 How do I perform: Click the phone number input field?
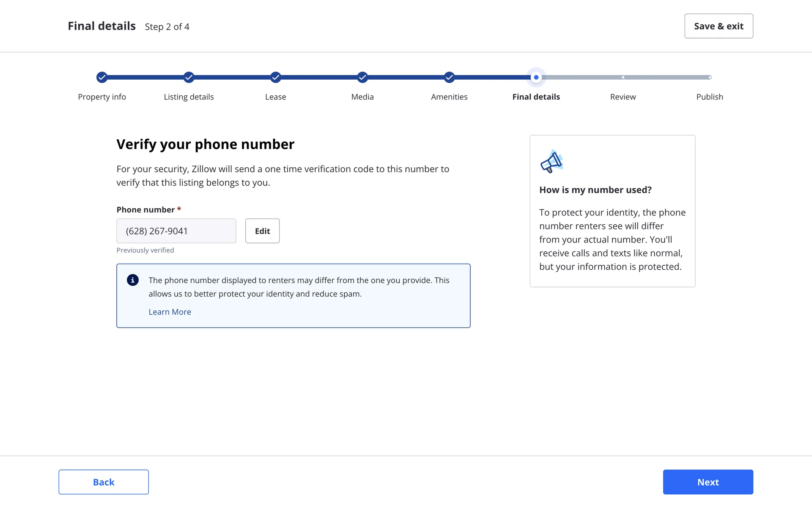tap(176, 231)
